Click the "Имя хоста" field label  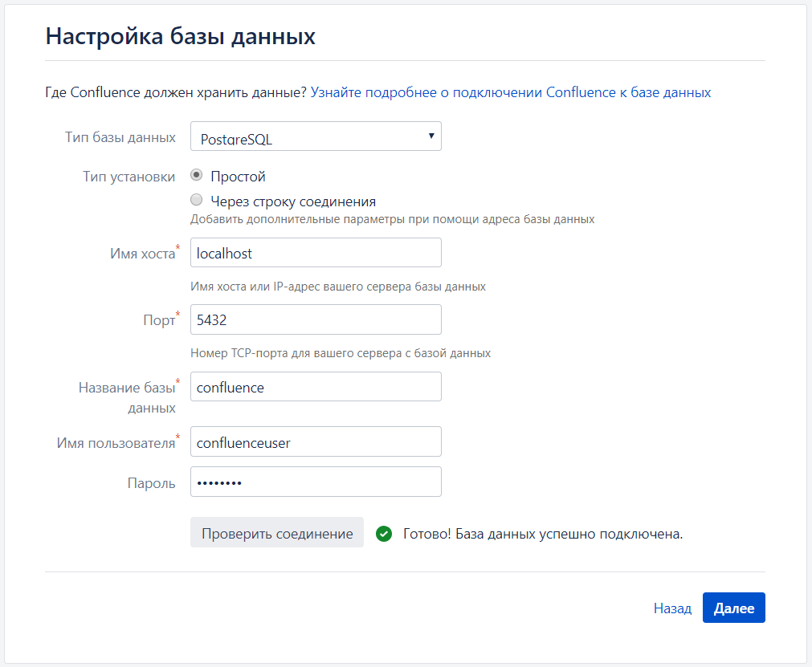point(142,254)
